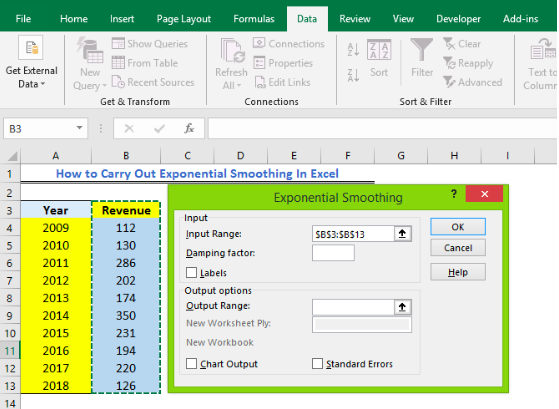Switch to the Review tab
Viewport: 559px width, 409px height.
click(x=355, y=19)
